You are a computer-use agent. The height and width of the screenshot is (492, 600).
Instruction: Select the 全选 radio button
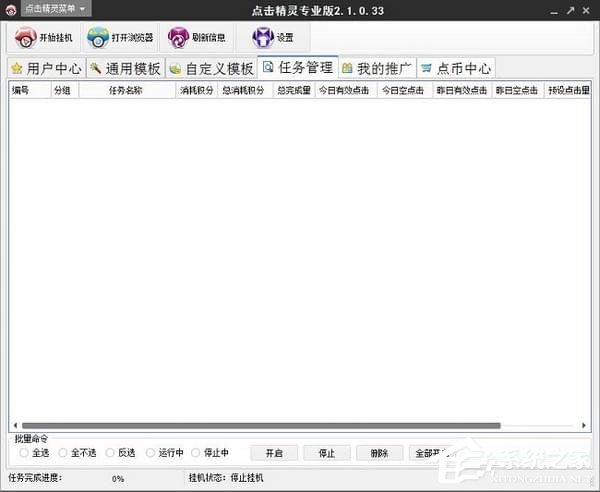[x=24, y=453]
